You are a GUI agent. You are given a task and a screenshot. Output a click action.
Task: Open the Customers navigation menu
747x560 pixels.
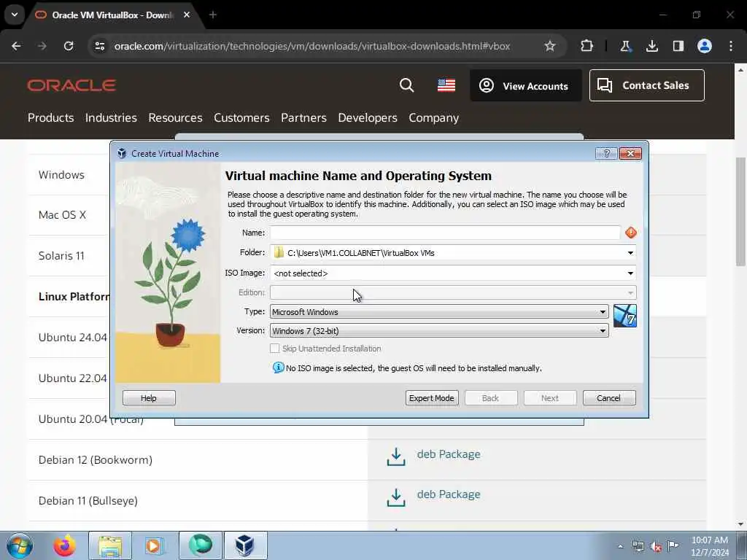coord(241,117)
